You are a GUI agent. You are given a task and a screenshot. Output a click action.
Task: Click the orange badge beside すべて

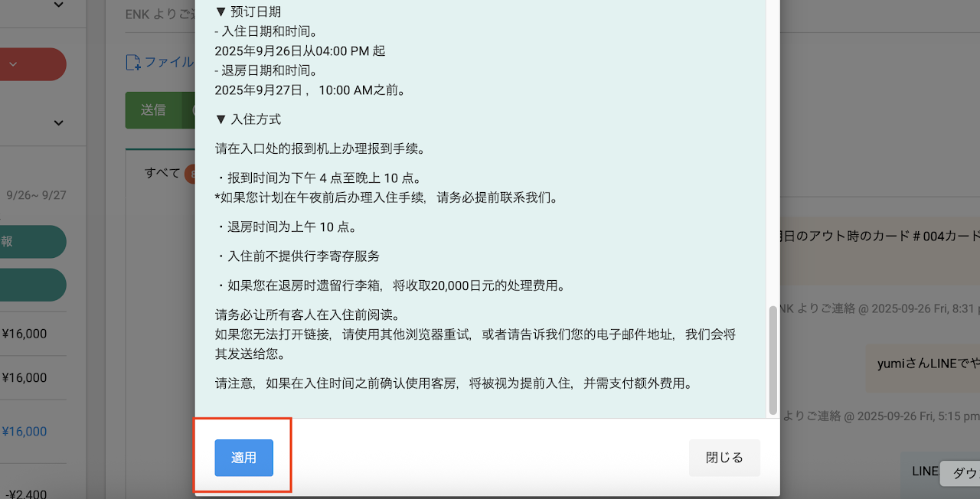click(x=189, y=174)
